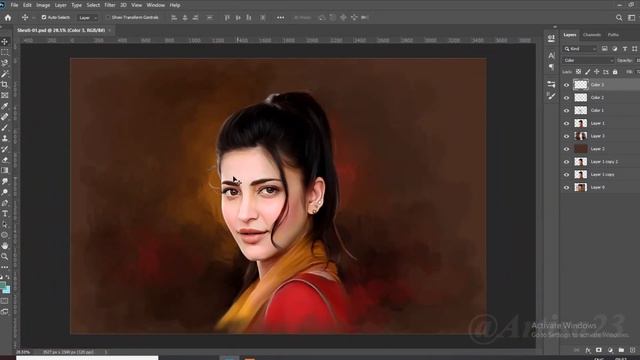Click the Color 2 layer thumbnail
640x360 pixels.
tap(580, 98)
